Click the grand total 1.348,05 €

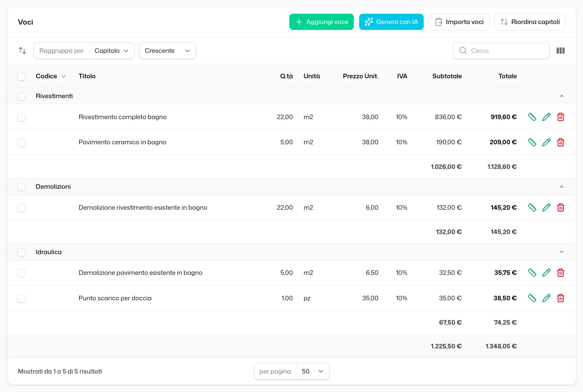501,346
